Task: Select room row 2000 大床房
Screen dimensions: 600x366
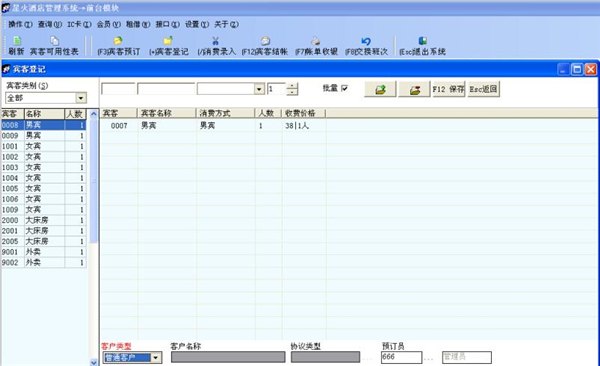Action: point(44,220)
